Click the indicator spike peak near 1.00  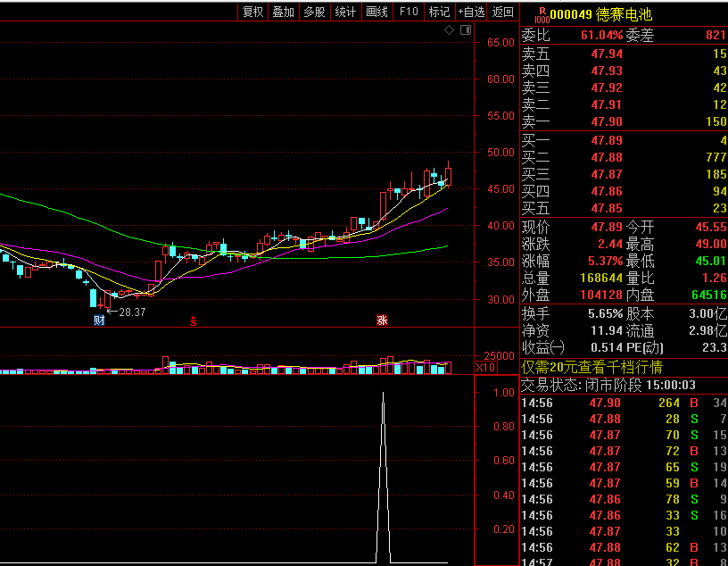(383, 394)
